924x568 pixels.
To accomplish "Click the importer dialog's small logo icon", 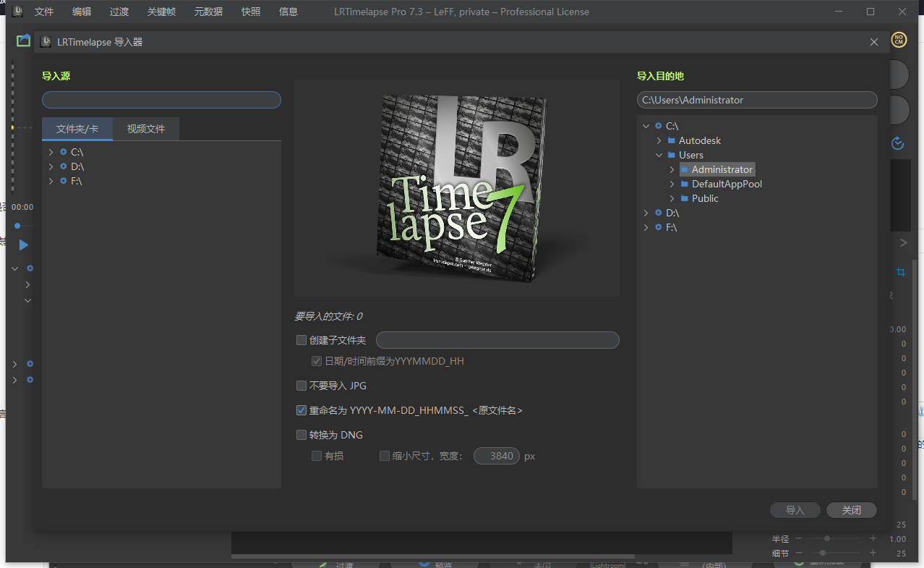I will click(46, 42).
